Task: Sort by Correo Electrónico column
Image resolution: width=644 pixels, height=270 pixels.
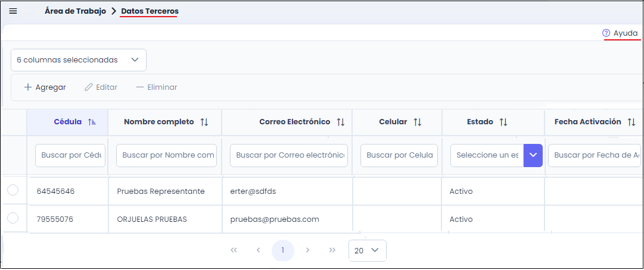Action: 341,122
